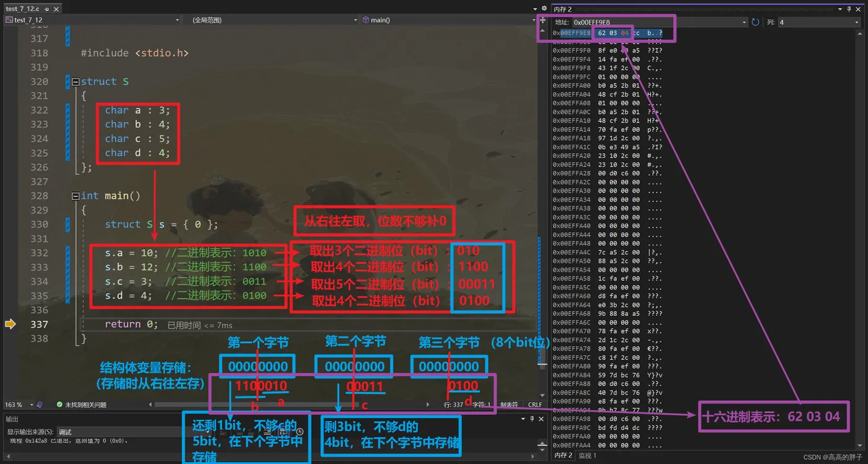868x464 pixels.
Task: Click line number 320 in the gutter
Action: pos(39,82)
